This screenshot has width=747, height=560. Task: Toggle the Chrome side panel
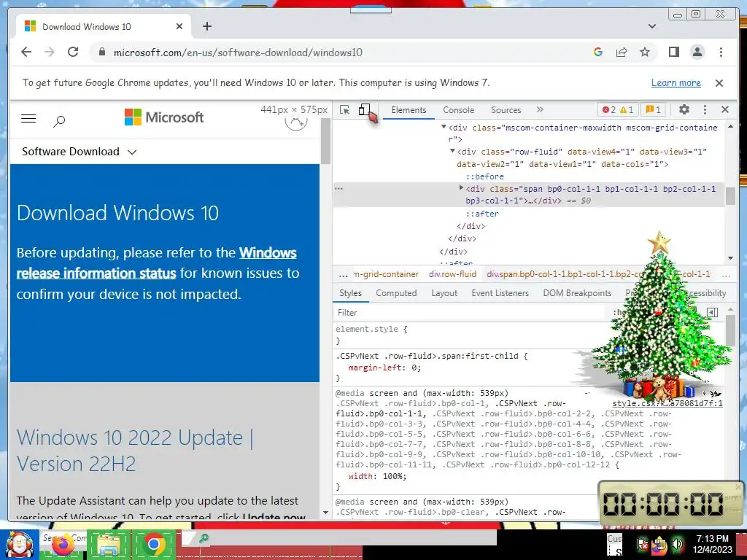[x=673, y=52]
